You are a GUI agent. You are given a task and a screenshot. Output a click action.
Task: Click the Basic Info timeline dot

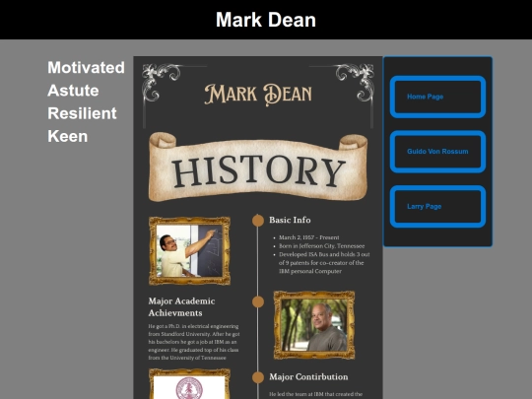coord(258,221)
